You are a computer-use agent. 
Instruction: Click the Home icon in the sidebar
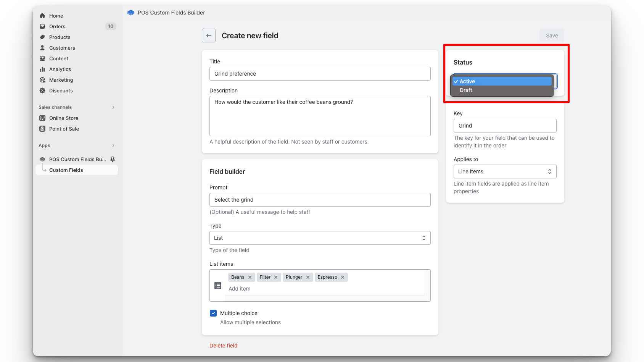click(x=42, y=16)
